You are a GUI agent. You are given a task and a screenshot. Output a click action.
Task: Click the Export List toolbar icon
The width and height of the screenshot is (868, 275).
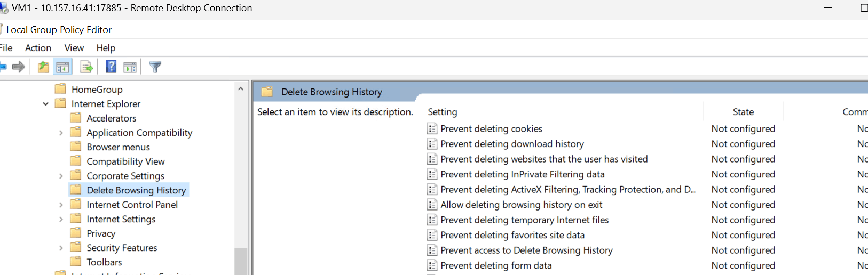tap(86, 67)
